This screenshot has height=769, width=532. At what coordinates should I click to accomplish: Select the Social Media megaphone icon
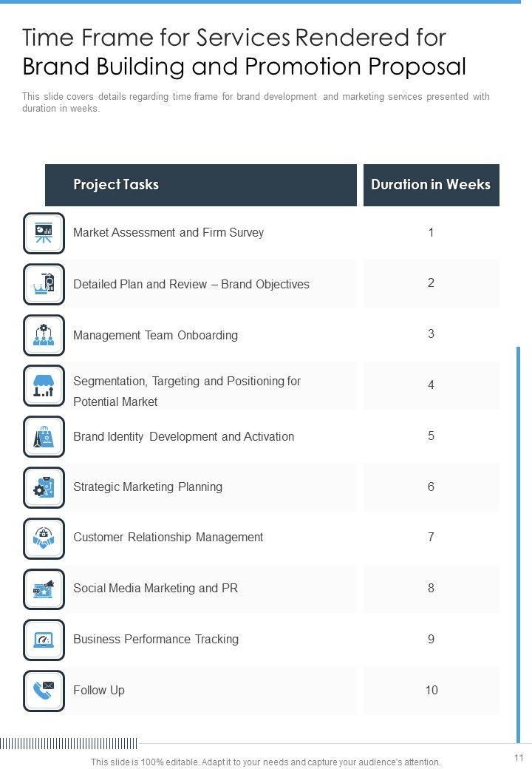click(x=44, y=589)
